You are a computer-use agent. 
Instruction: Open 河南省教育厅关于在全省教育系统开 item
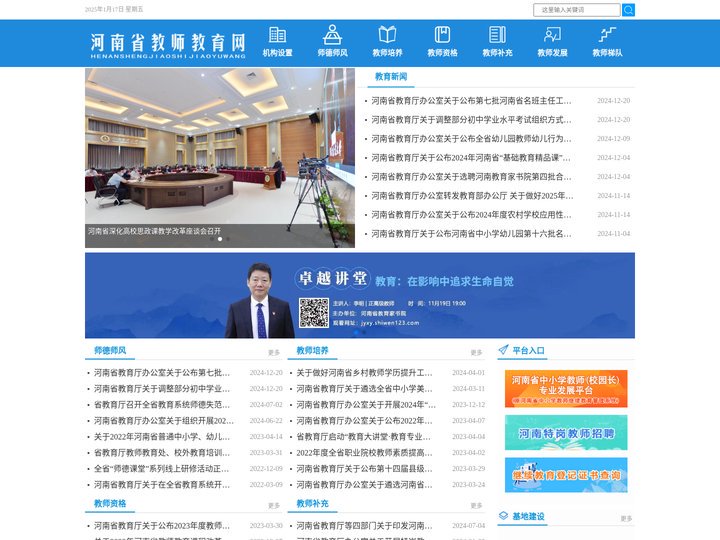click(x=162, y=484)
